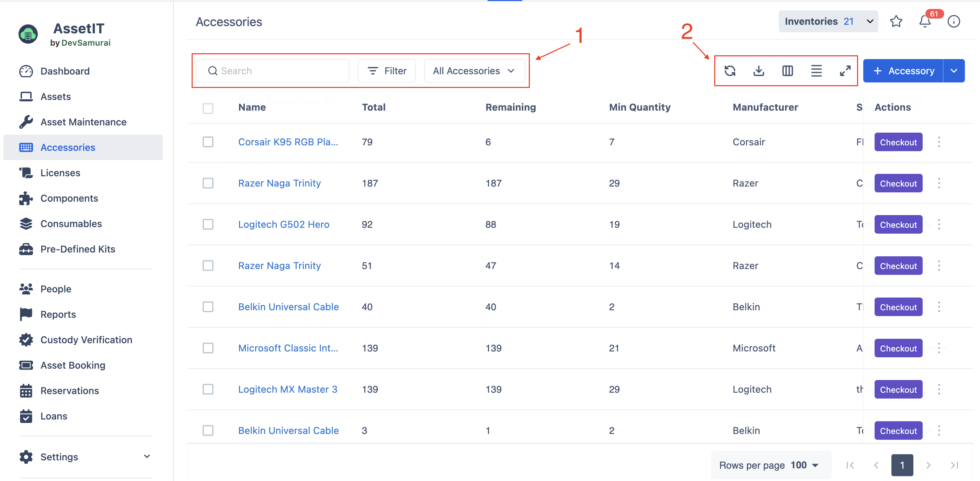Open Licenses in the sidebar
The width and height of the screenshot is (980, 481).
pyautogui.click(x=60, y=173)
